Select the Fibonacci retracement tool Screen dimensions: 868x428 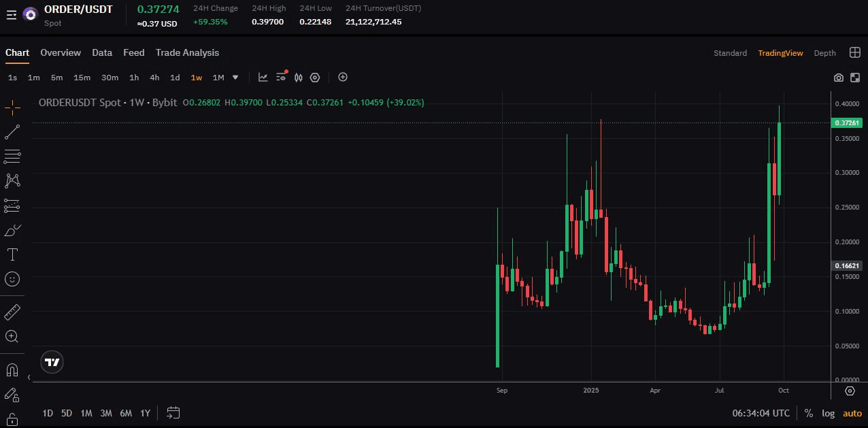point(12,157)
